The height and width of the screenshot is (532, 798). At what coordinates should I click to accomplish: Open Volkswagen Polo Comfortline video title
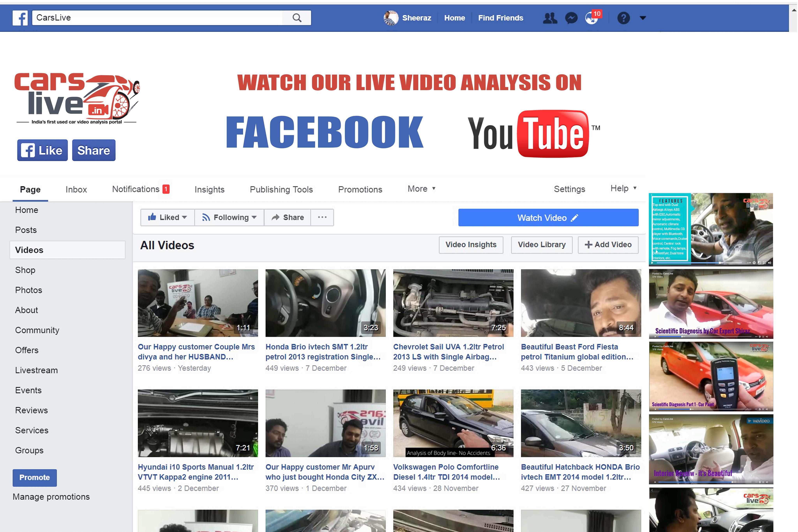[x=447, y=472]
